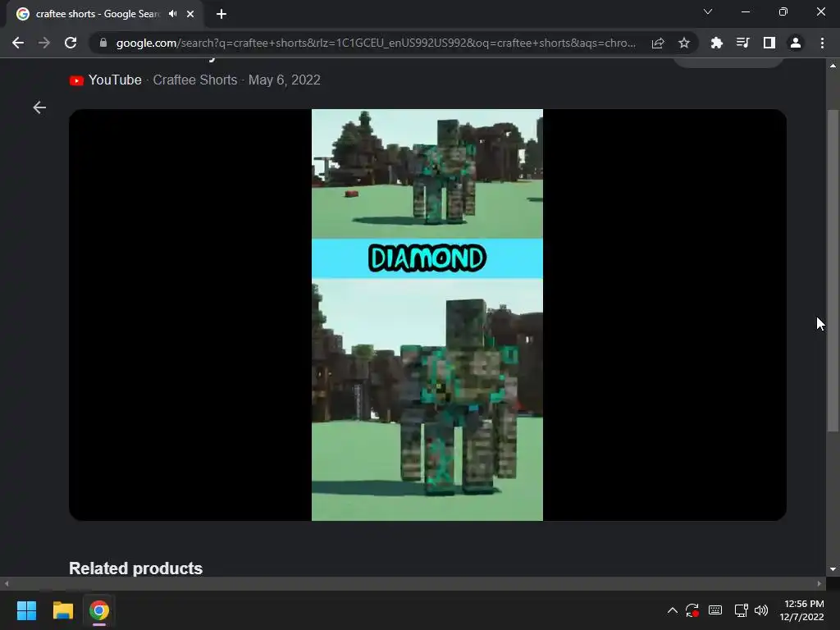This screenshot has height=630, width=840.
Task: Click the May 6, 2022 date text
Action: [285, 80]
